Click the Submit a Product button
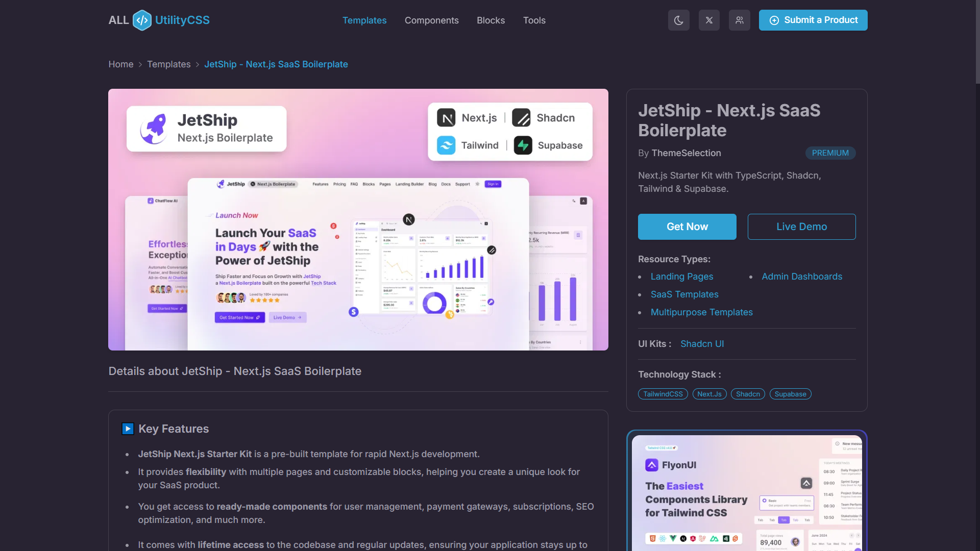This screenshot has height=551, width=980. (x=813, y=20)
